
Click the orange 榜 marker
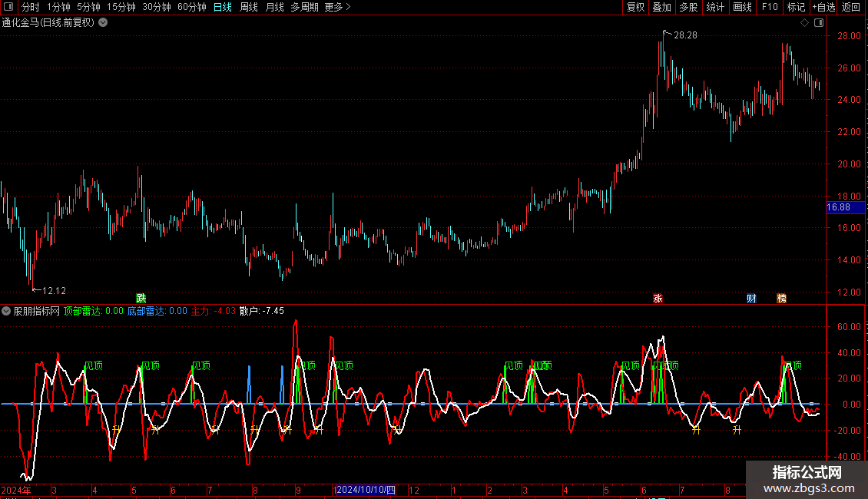pos(782,298)
